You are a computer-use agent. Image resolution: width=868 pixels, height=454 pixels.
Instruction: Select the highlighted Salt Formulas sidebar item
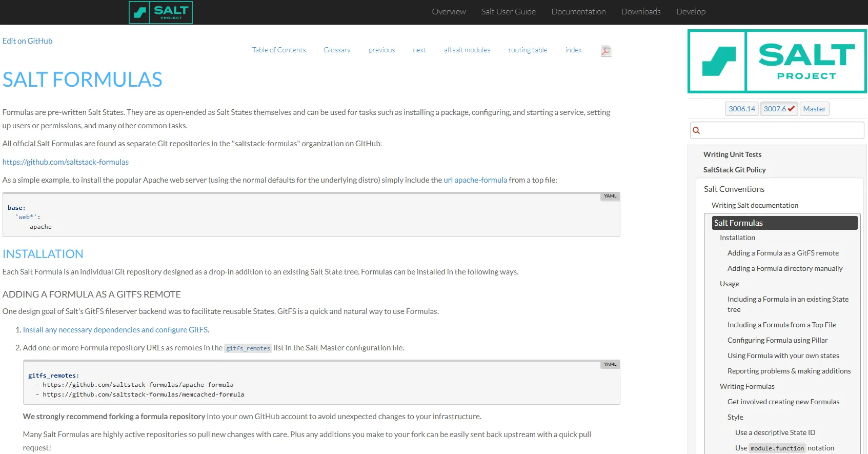coord(785,223)
